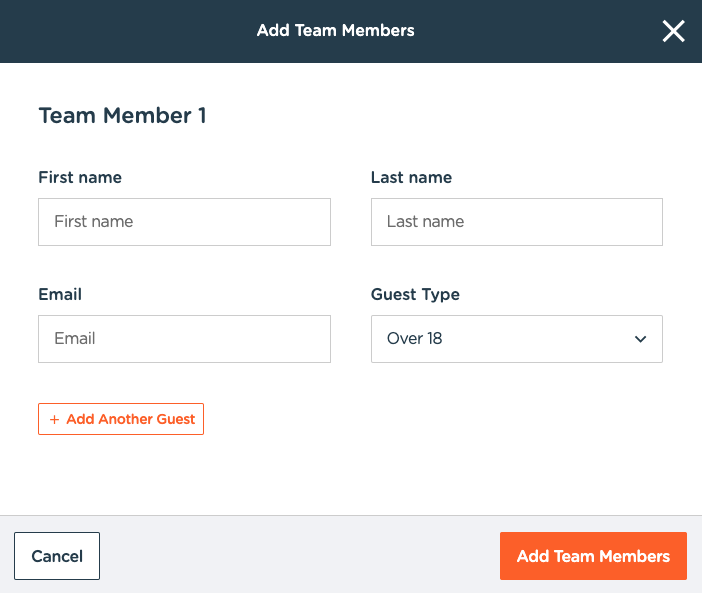Click the Add Team Members dialog title

[x=335, y=31]
